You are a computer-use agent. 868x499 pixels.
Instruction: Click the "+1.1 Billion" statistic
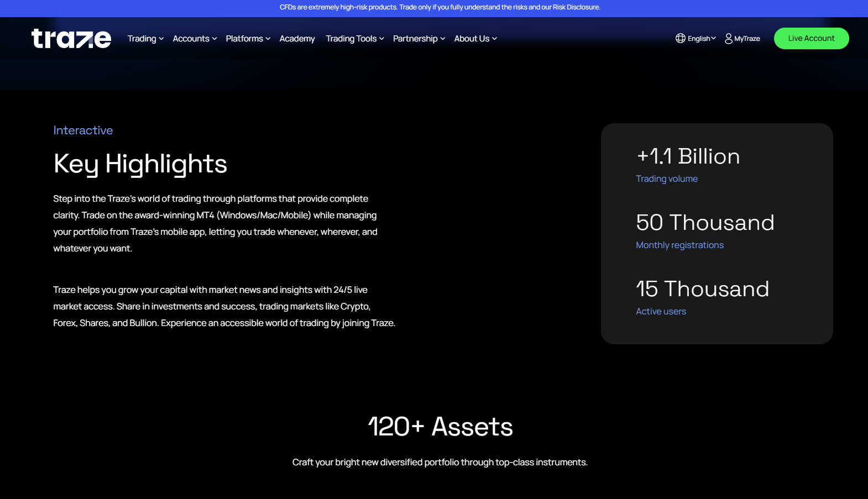pos(688,156)
